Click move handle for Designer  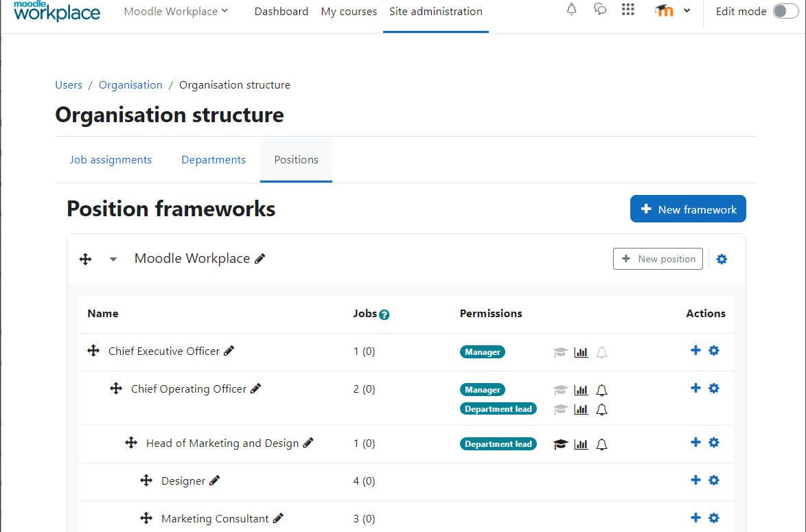pyautogui.click(x=146, y=480)
